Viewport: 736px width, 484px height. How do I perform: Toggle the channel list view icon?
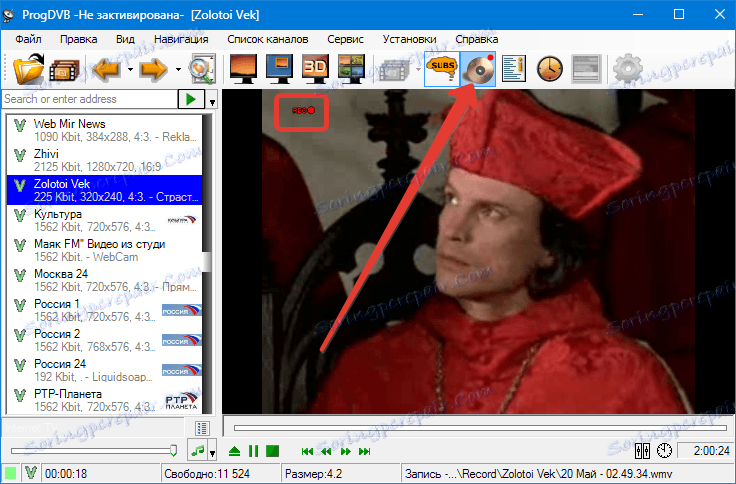(202, 428)
